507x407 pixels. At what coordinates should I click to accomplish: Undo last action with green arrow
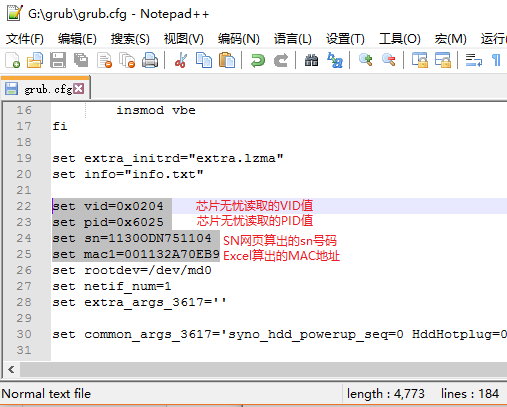(258, 60)
